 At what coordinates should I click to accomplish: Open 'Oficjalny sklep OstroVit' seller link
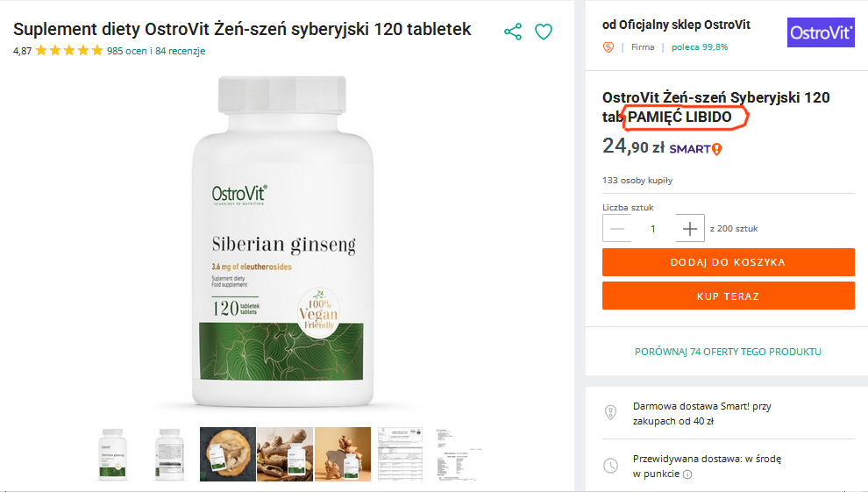pos(685,25)
